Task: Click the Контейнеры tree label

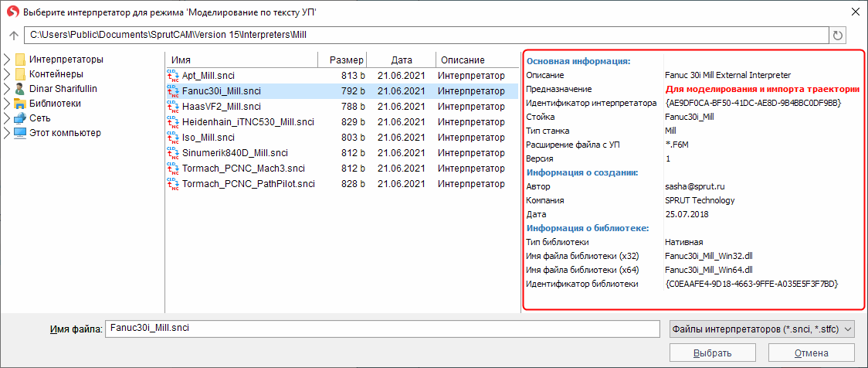Action: (56, 73)
